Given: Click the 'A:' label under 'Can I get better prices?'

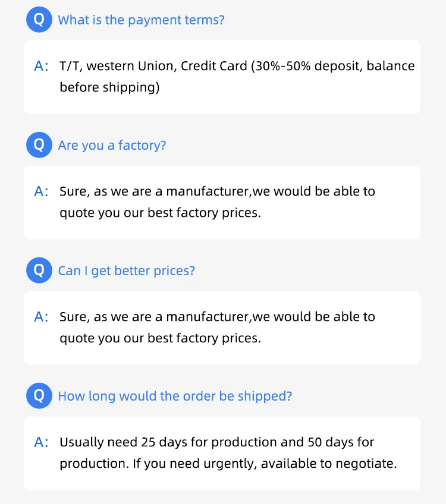Looking at the screenshot, I should (x=42, y=317).
